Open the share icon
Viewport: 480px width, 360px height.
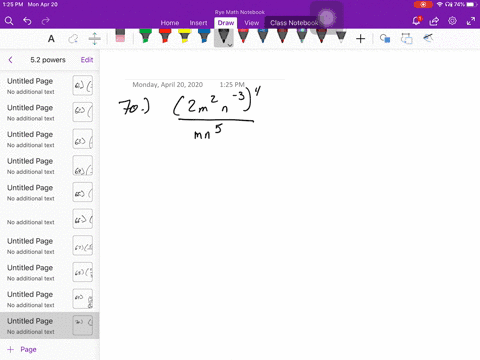tap(434, 21)
